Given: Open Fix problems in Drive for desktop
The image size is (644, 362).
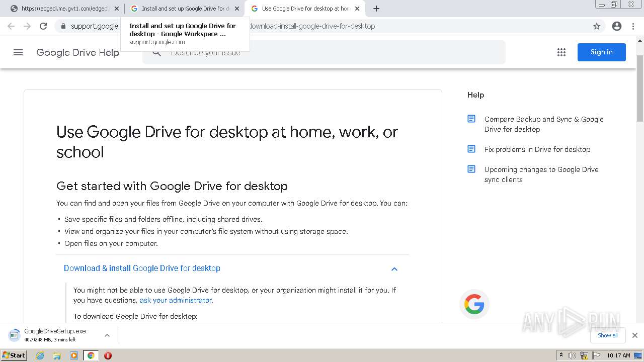Looking at the screenshot, I should [x=537, y=149].
